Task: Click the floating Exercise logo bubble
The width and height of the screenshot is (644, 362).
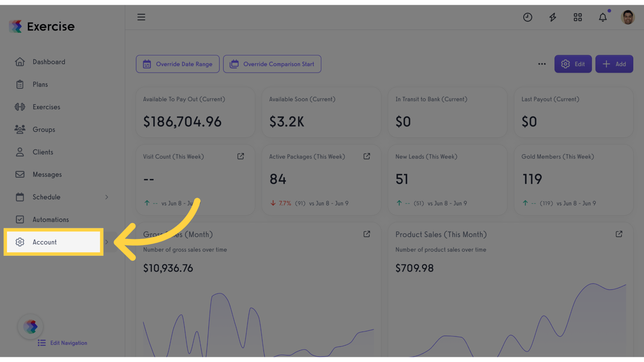Action: click(x=31, y=326)
